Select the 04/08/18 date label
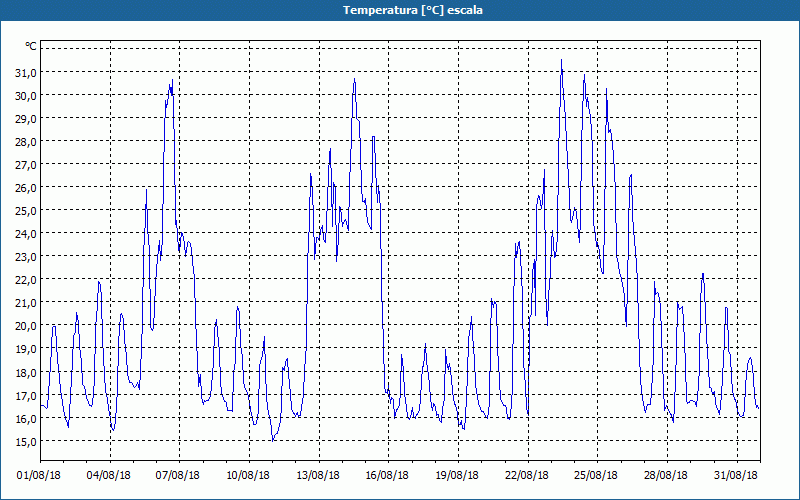This screenshot has width=800, height=500. coord(108,475)
